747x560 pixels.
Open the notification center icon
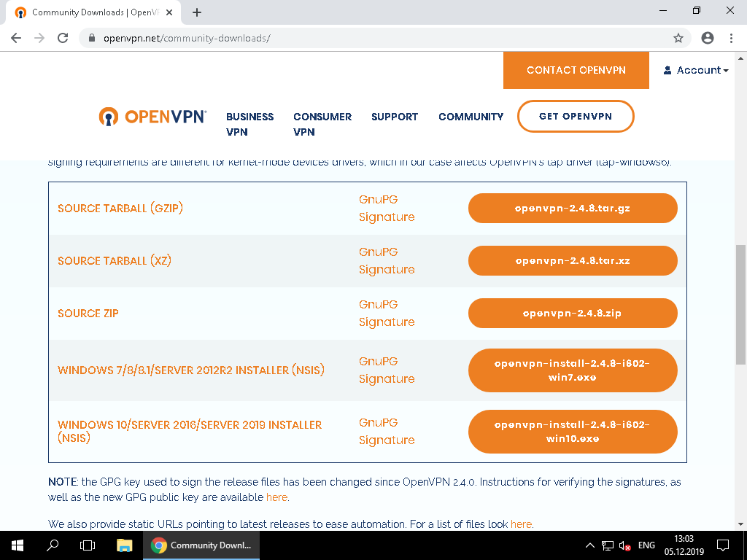(x=723, y=545)
